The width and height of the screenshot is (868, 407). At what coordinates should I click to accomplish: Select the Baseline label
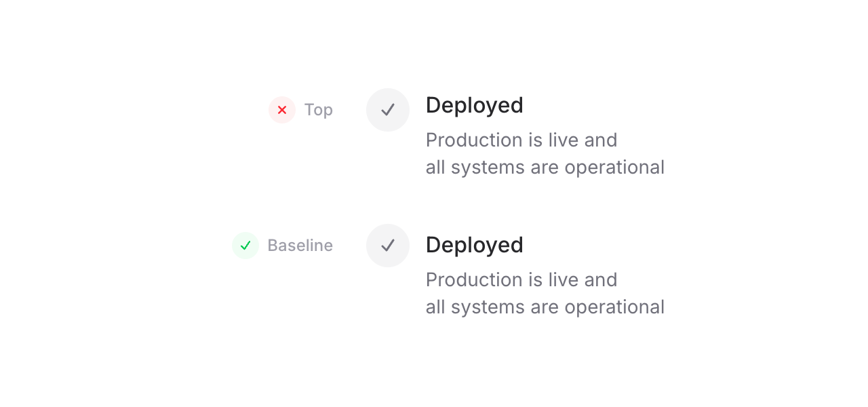point(300,245)
